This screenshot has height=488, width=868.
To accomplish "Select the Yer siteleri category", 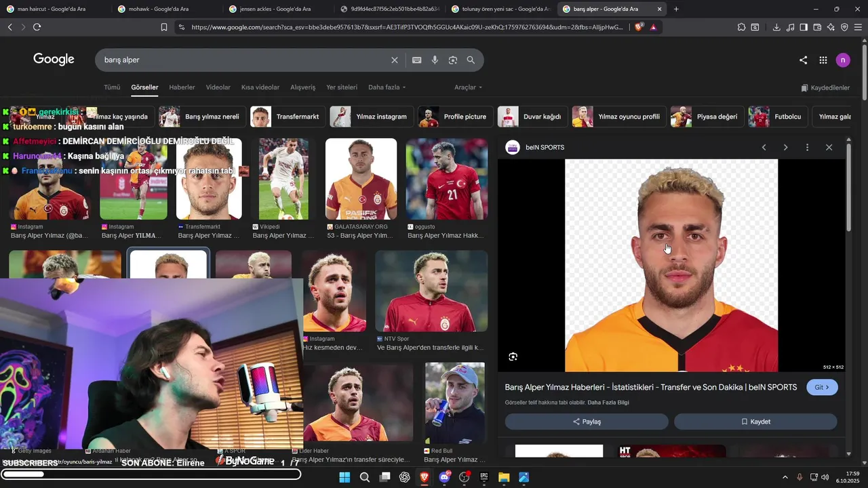I will click(x=342, y=87).
